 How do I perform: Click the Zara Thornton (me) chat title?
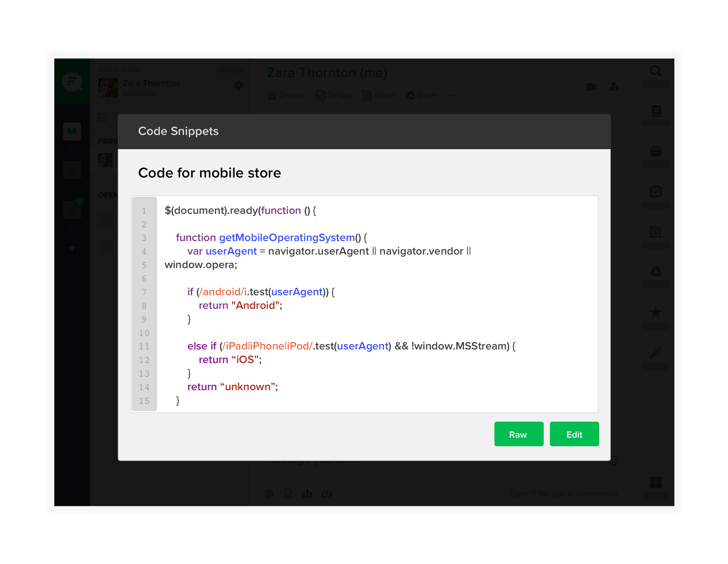(x=327, y=73)
